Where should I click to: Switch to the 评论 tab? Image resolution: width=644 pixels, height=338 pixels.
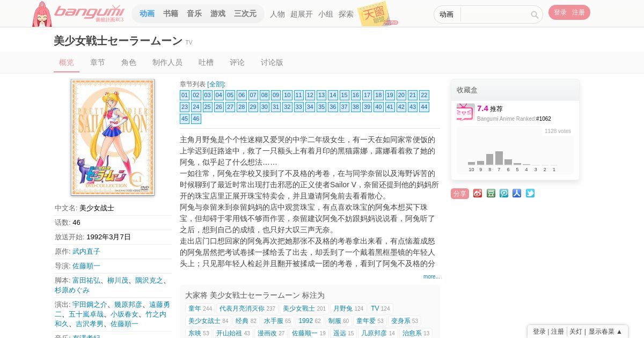point(237,62)
